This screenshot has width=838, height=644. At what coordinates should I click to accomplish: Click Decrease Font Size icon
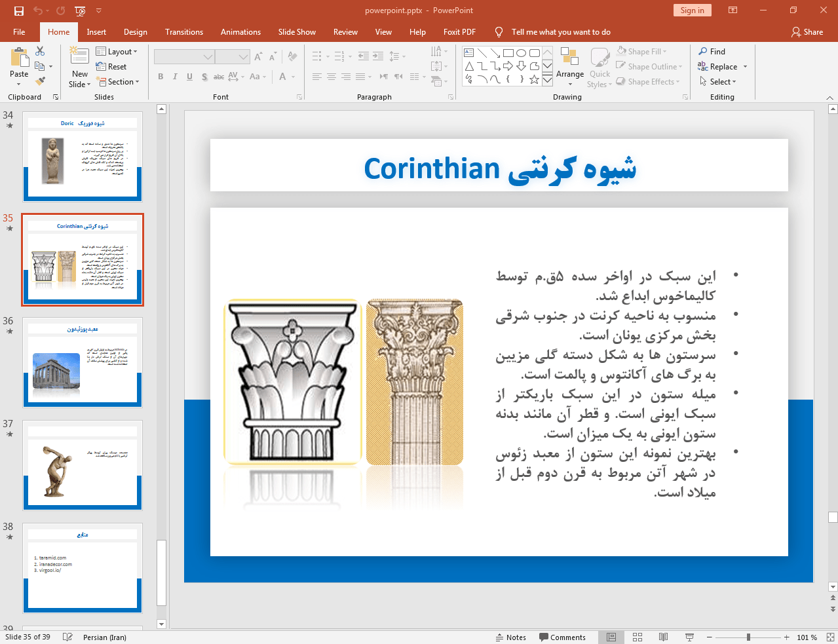[x=273, y=57]
